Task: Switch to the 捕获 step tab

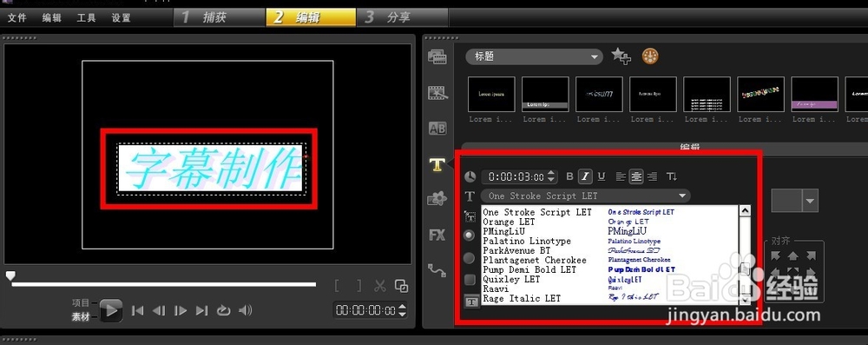Action: [x=220, y=17]
